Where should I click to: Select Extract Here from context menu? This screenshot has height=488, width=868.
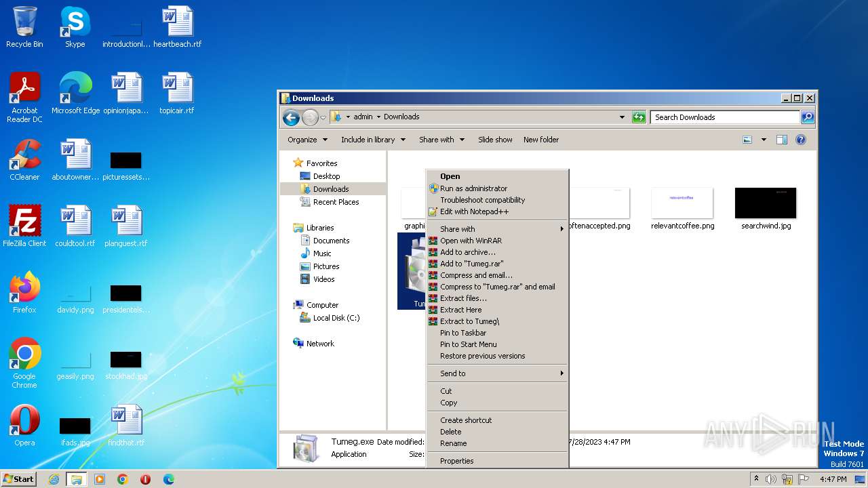point(497,310)
